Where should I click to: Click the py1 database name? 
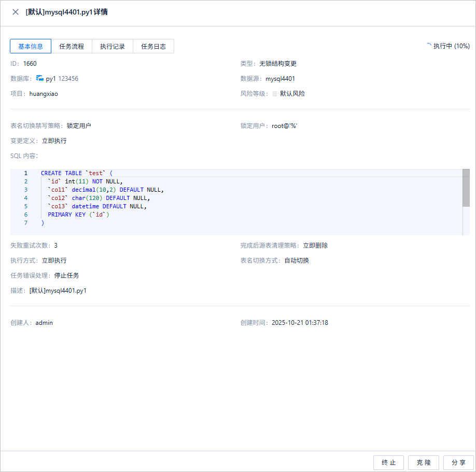tap(51, 79)
